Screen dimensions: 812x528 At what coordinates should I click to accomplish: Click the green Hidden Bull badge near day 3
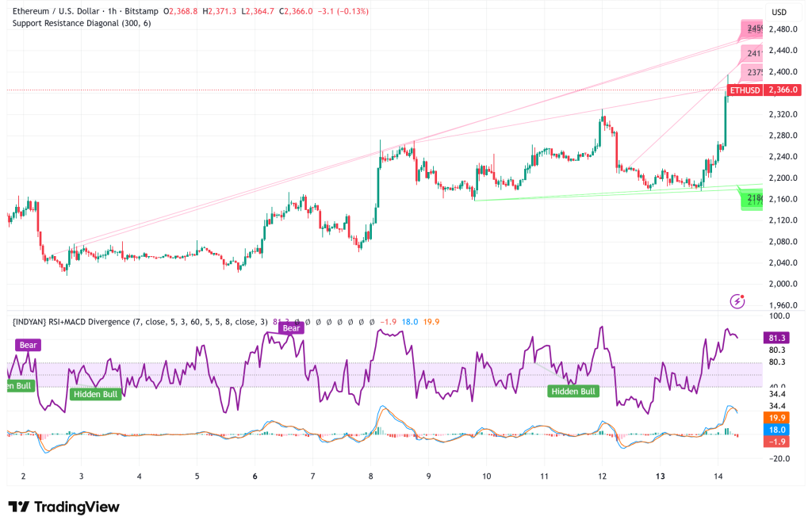(95, 393)
